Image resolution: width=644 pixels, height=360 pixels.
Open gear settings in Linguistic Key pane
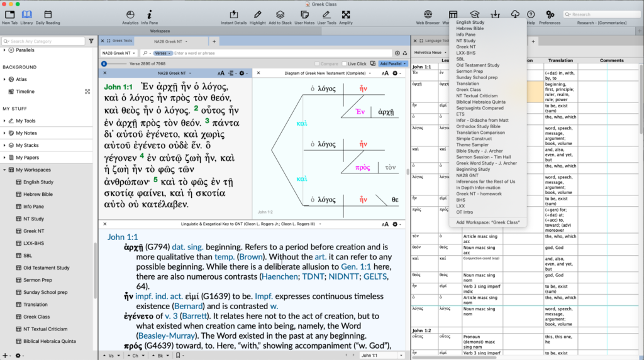(x=395, y=224)
